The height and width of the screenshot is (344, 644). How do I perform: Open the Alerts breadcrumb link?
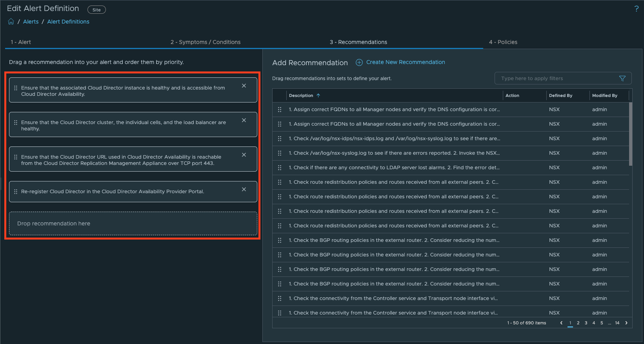click(x=31, y=22)
